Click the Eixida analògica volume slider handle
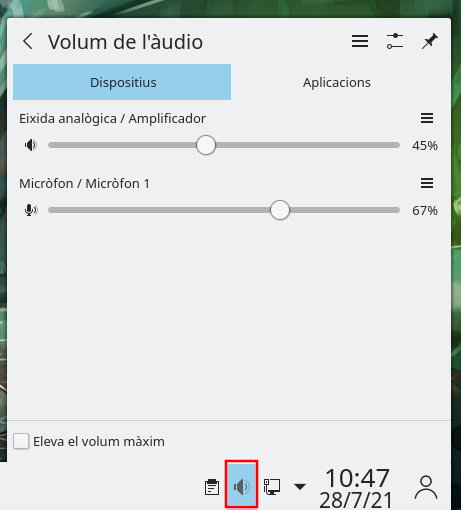The width and height of the screenshot is (461, 510). pos(206,145)
